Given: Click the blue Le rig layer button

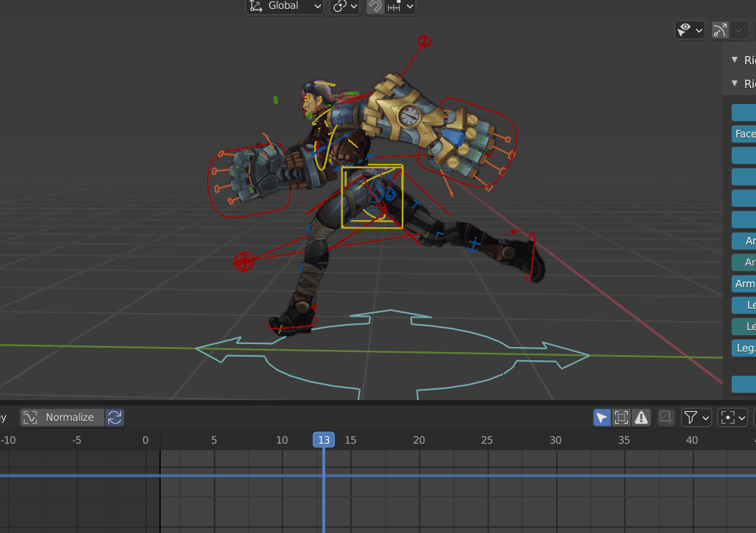Looking at the screenshot, I should pyautogui.click(x=744, y=305).
